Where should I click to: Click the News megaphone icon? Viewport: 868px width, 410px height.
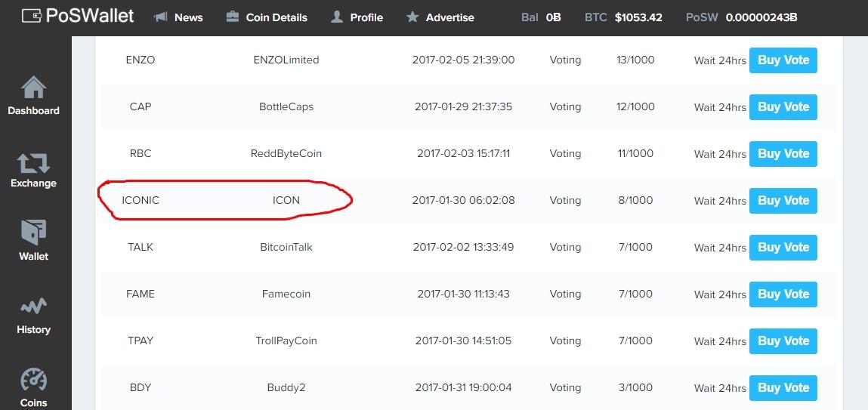(x=161, y=17)
